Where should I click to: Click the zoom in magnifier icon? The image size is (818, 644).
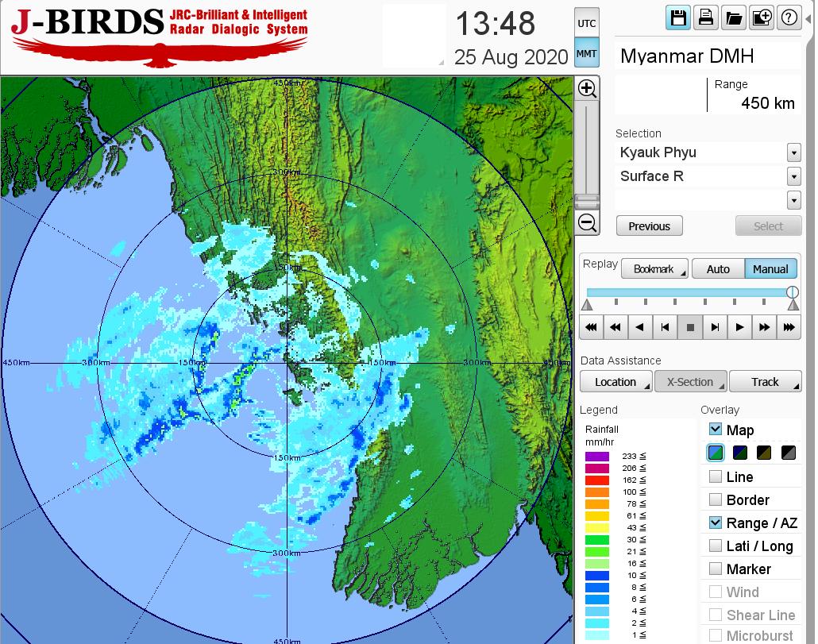point(587,88)
